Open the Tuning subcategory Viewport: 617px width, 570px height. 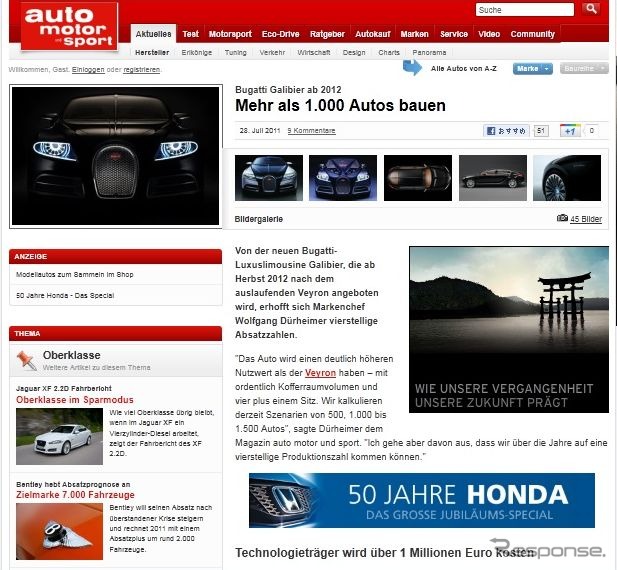pyautogui.click(x=235, y=52)
